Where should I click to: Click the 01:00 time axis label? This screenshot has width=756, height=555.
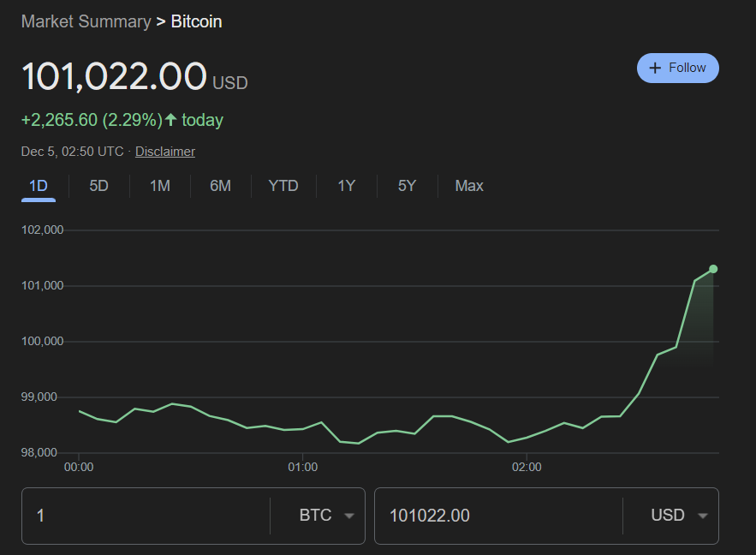pyautogui.click(x=303, y=468)
